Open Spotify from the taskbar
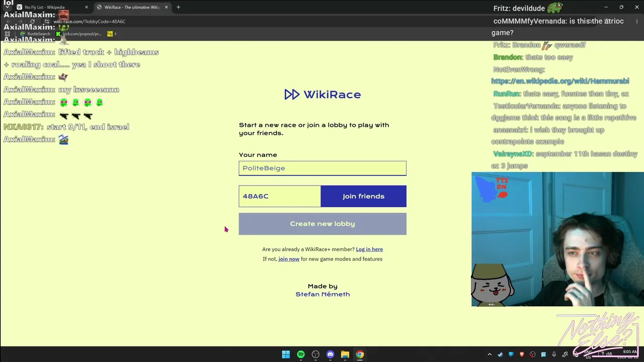Viewport: 644px width, 362px height. pyautogui.click(x=301, y=354)
